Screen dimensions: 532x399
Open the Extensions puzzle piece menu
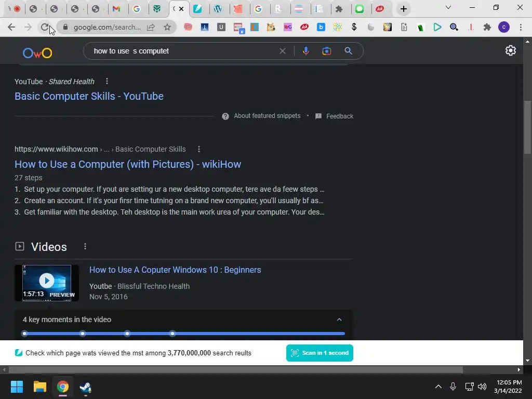click(x=487, y=27)
